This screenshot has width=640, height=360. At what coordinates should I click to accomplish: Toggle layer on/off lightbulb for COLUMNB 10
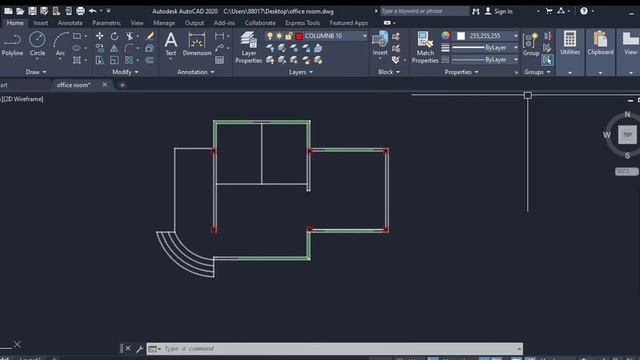pos(270,36)
